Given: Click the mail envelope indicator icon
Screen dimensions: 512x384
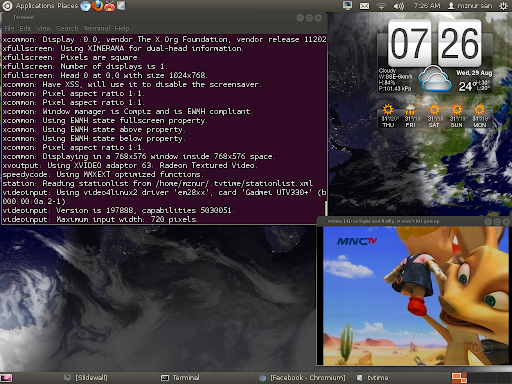Looking at the screenshot, I should click(x=364, y=6).
